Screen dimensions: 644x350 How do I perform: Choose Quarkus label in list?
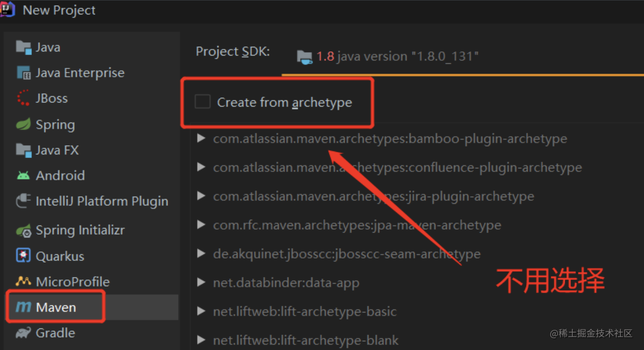[x=60, y=256]
